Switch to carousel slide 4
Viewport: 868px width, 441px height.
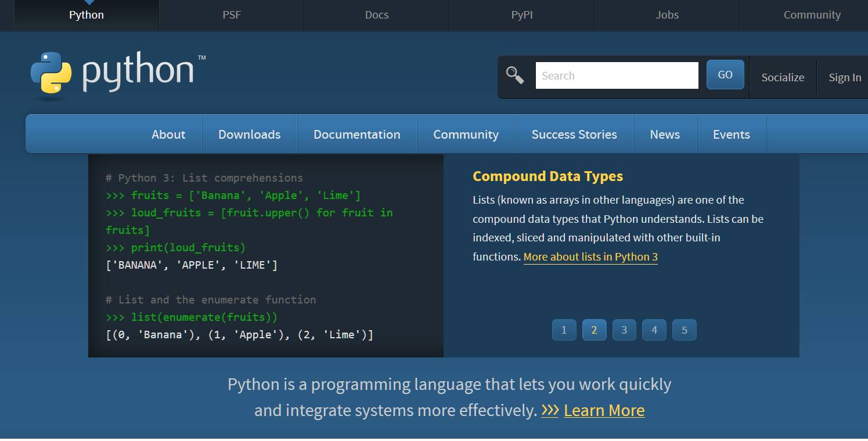654,330
